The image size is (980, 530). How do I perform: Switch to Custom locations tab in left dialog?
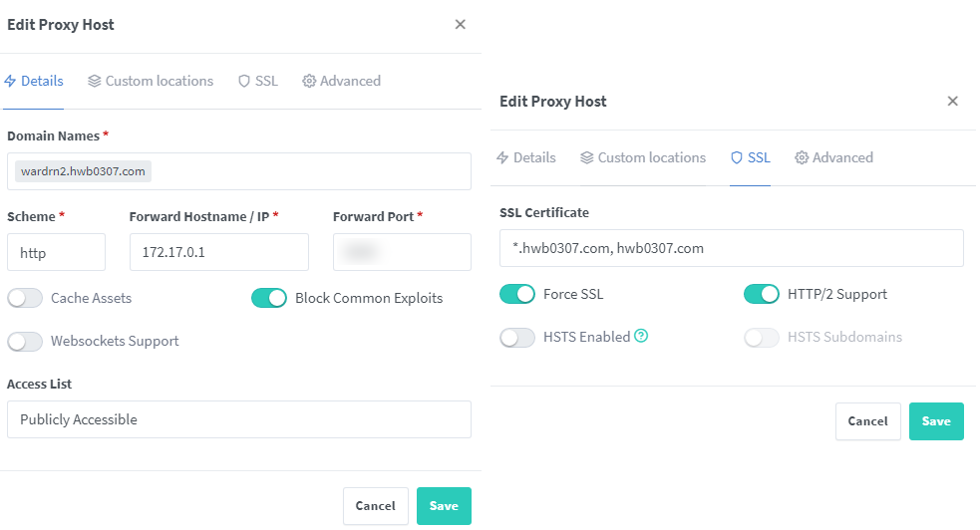click(151, 81)
